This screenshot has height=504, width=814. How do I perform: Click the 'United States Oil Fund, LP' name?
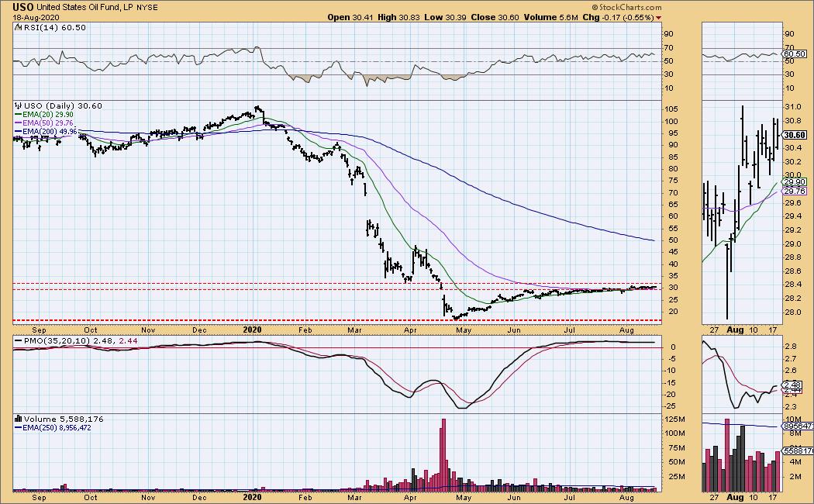point(85,8)
